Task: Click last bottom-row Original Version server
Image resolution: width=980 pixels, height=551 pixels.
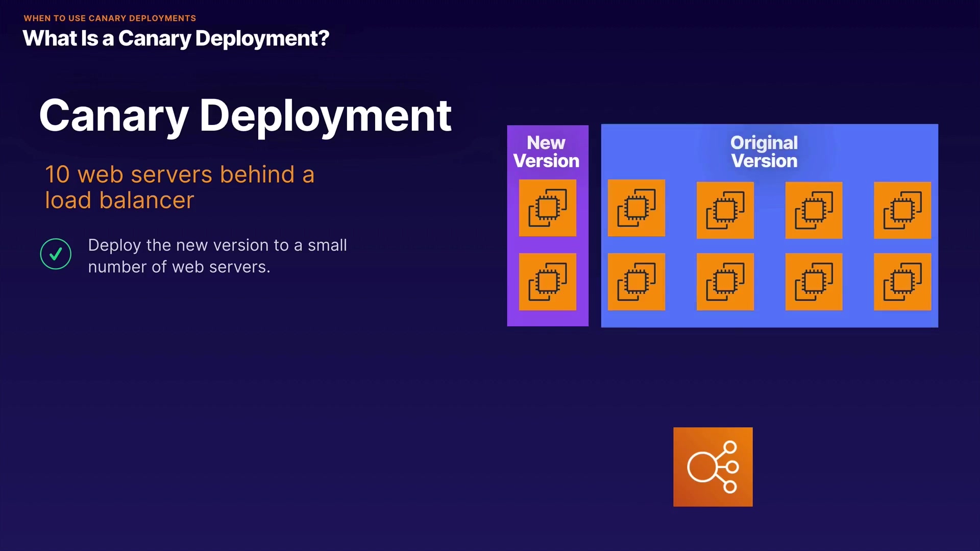Action: (902, 282)
